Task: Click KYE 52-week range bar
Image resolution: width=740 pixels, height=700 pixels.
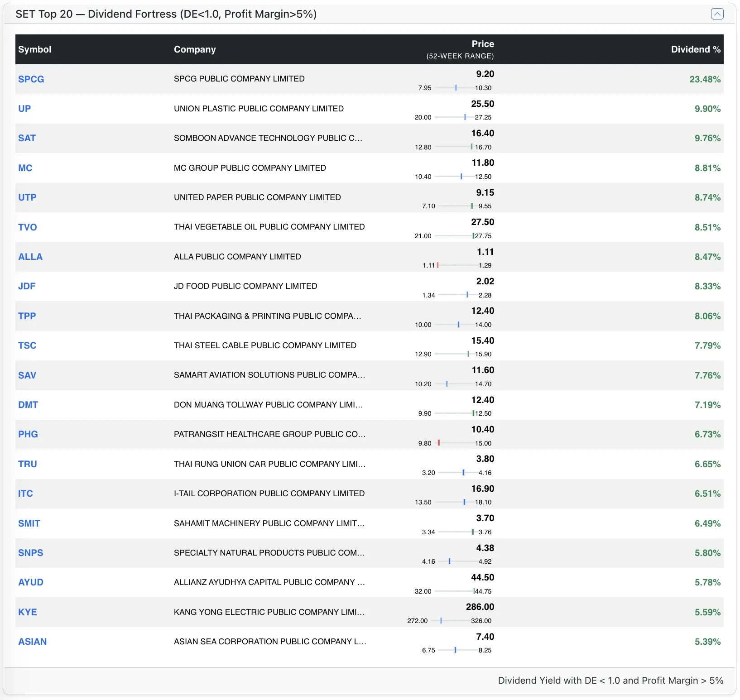Action: [451, 621]
